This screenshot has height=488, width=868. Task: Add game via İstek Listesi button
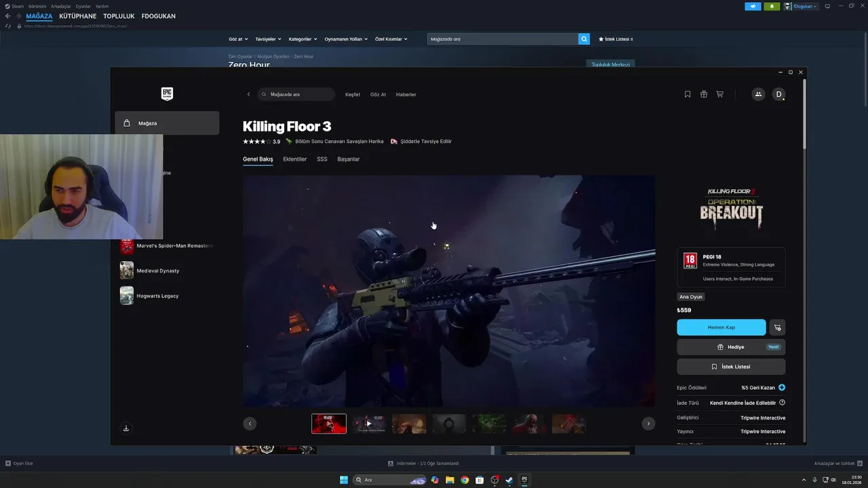coord(731,367)
